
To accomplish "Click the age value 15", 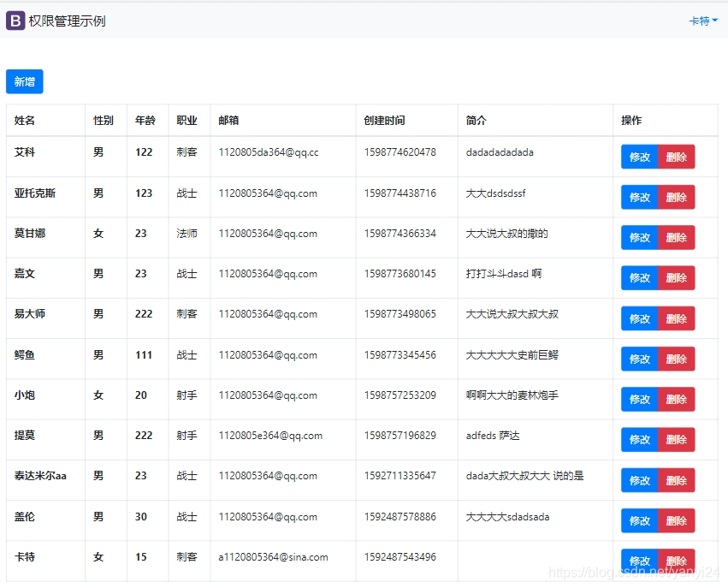I will point(140,557).
